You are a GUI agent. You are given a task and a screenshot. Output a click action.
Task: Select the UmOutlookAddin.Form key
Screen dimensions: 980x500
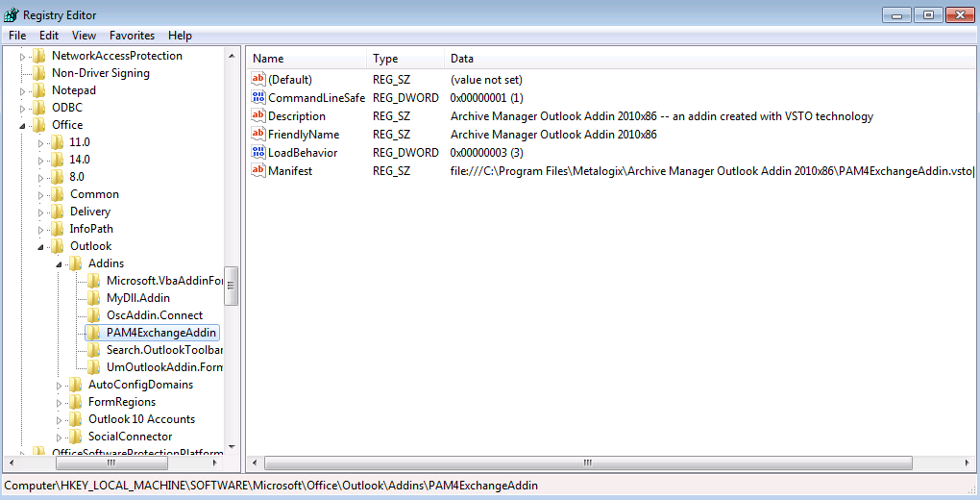(164, 367)
